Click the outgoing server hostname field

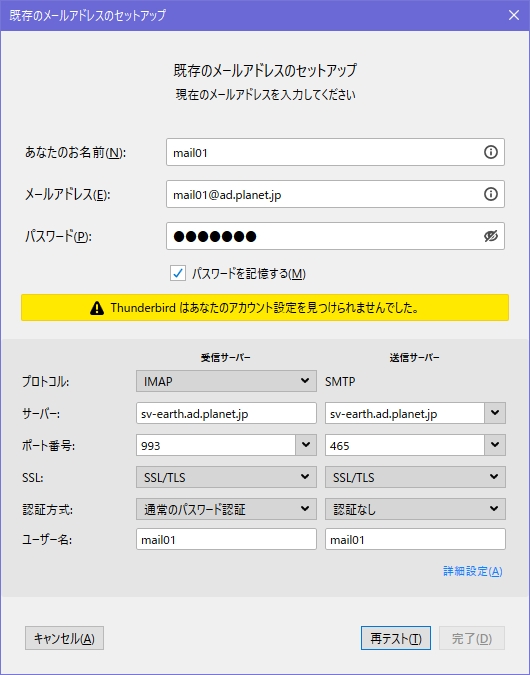(x=405, y=413)
